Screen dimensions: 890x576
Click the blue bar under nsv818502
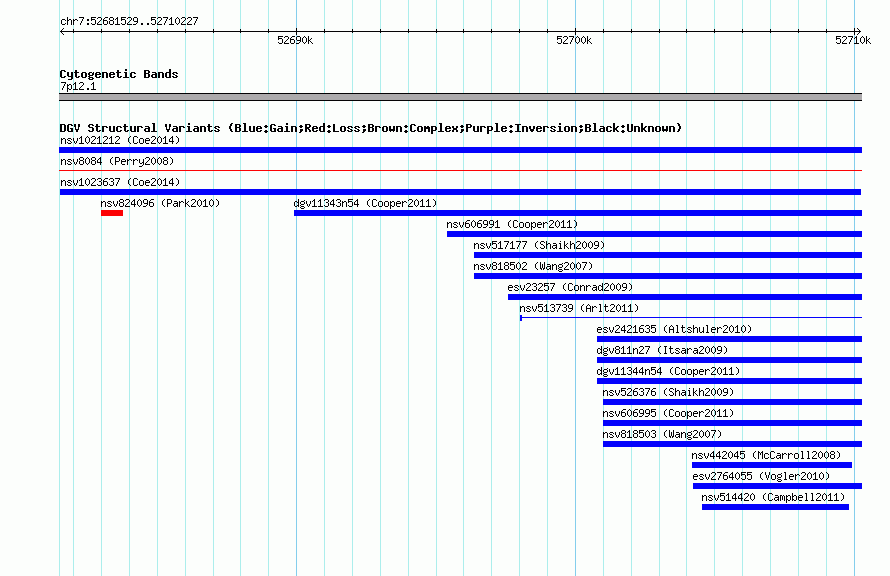point(668,276)
